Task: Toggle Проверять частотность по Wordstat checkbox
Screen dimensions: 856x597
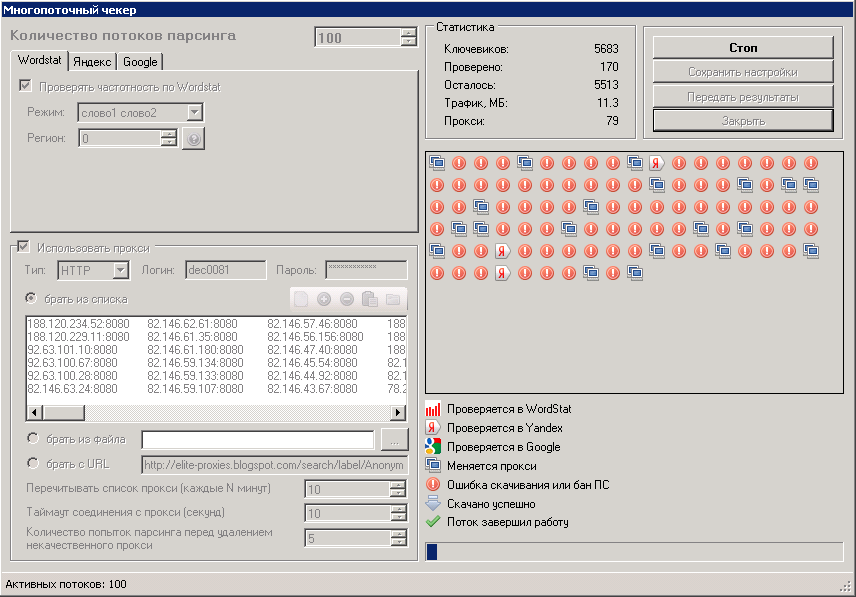Action: tap(24, 87)
